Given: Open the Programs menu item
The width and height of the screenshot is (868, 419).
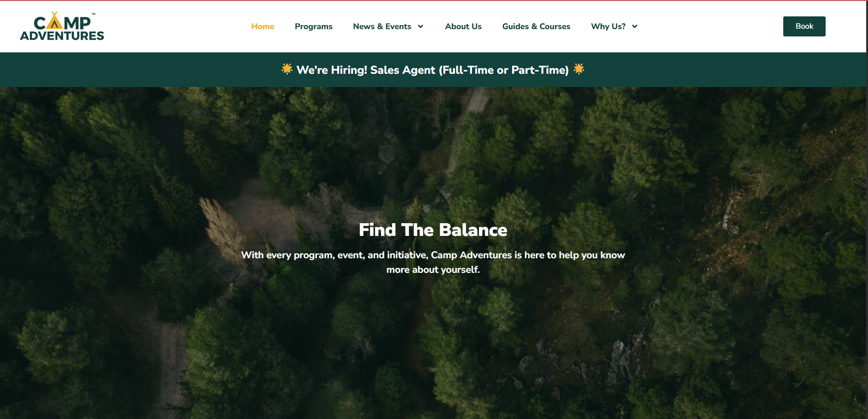Looking at the screenshot, I should tap(313, 26).
